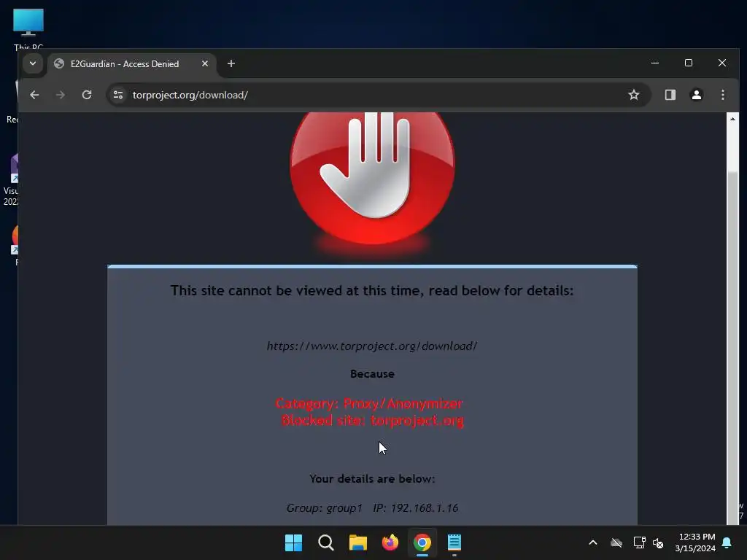Open the Chrome profile menu
This screenshot has width=747, height=560.
click(697, 95)
